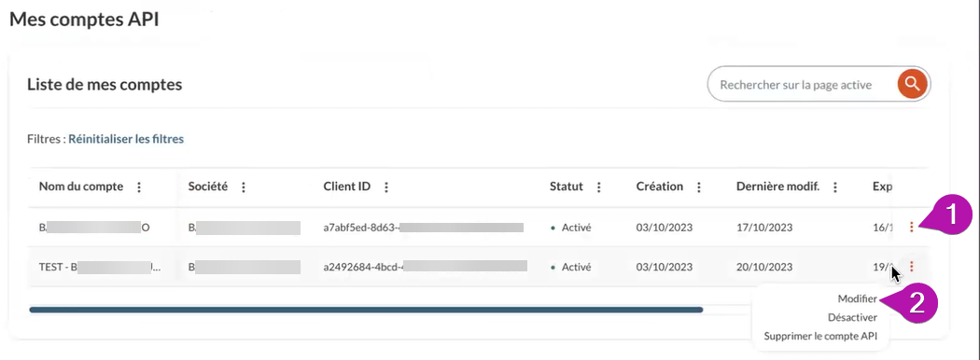
Task: Click the orange search magnifier button
Action: tap(912, 84)
